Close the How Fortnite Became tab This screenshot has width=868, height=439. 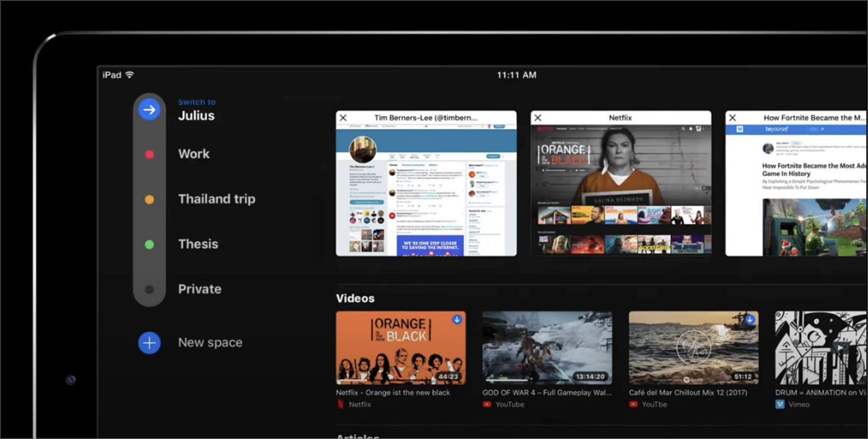(x=733, y=118)
